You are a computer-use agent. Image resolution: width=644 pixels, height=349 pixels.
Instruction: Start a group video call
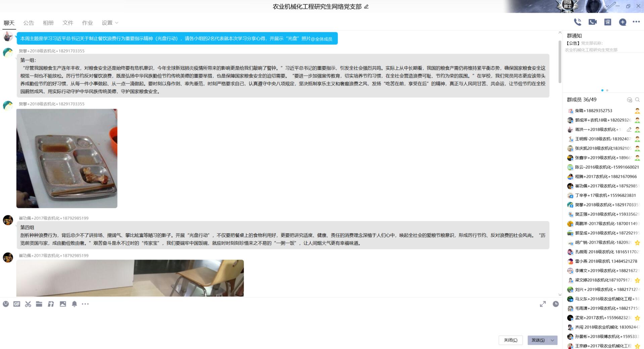[x=592, y=22]
